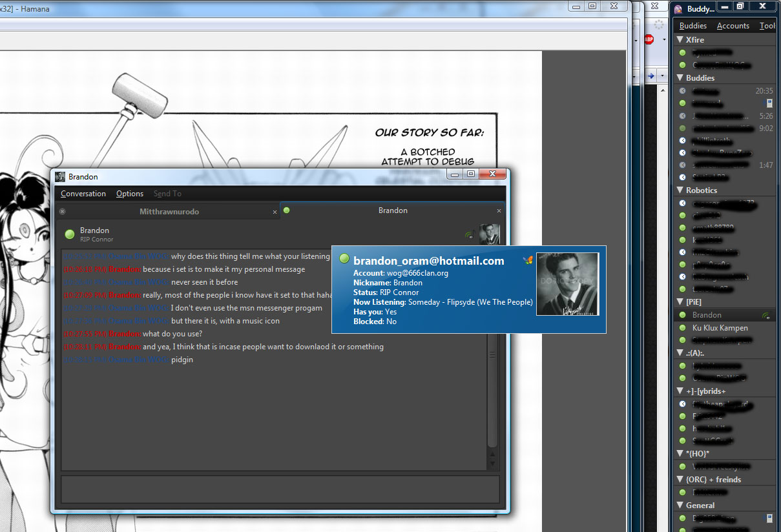Click the 'Now Listening' line in tooltip
Viewport: 781px width, 532px height.
coord(443,302)
